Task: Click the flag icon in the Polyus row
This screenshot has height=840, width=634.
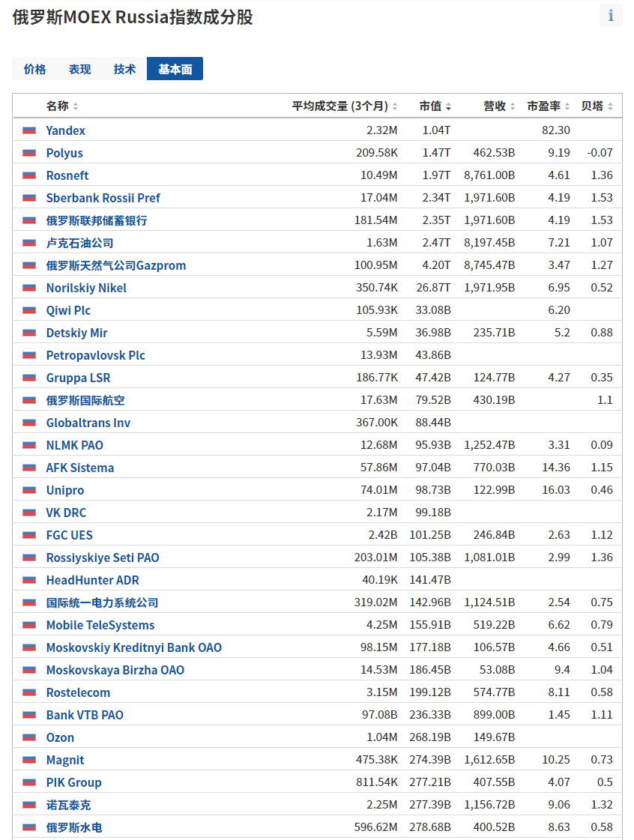Action: point(29,153)
